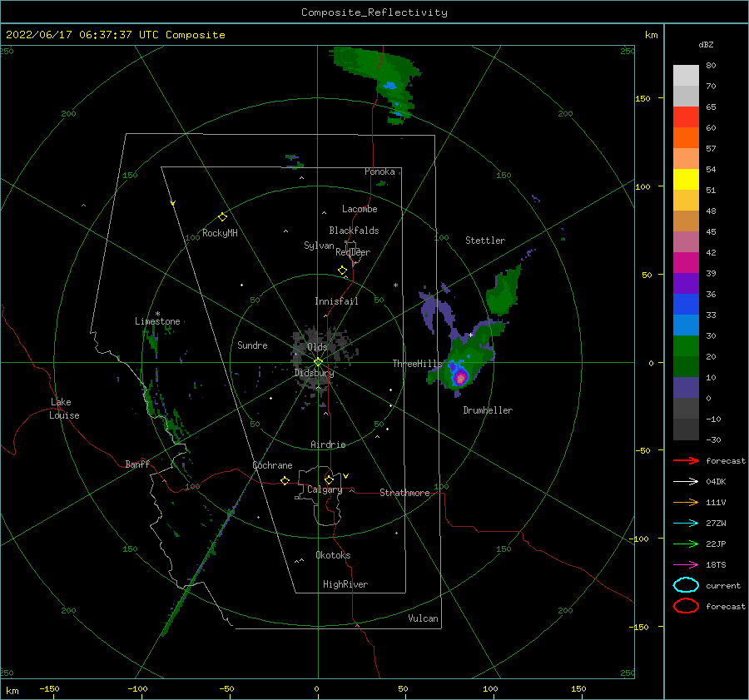Select the magenta 39-42 dBZ swatch
This screenshot has height=700, width=749.
(686, 263)
